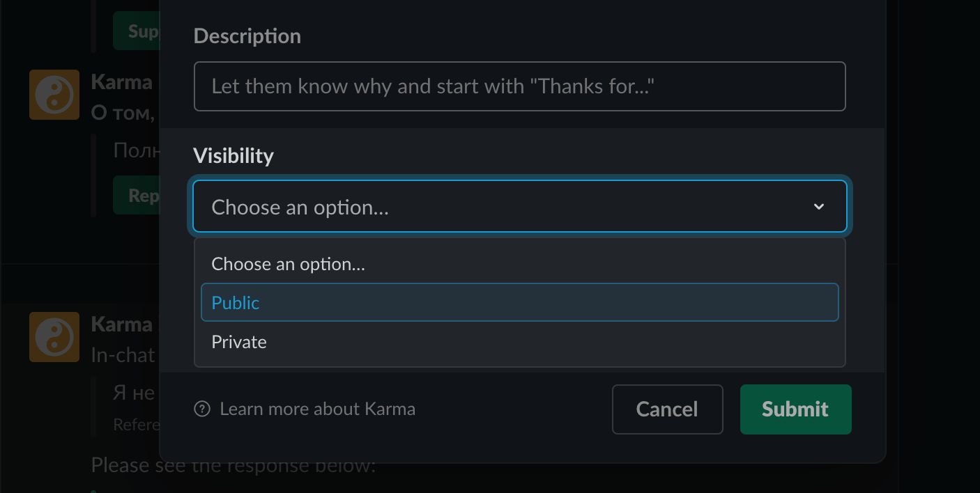980x493 pixels.
Task: Click the Cancel button
Action: pos(667,409)
